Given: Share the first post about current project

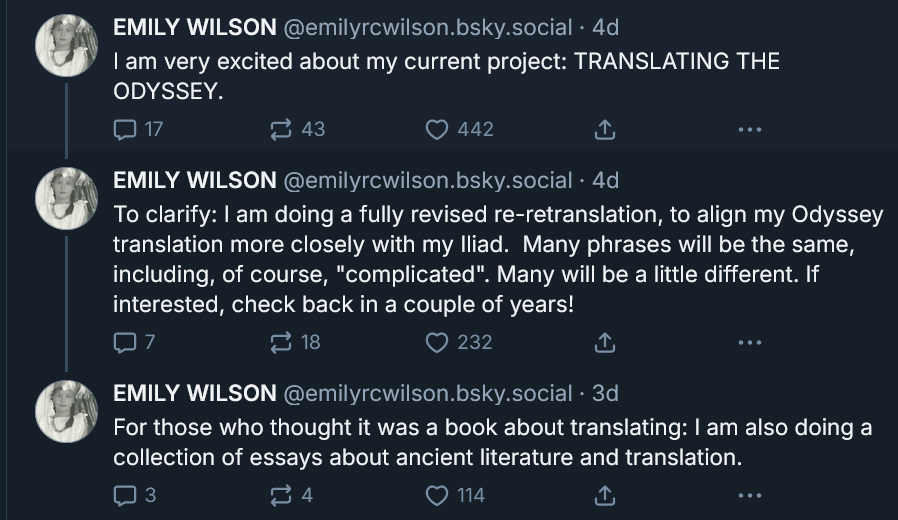Looking at the screenshot, I should (604, 129).
